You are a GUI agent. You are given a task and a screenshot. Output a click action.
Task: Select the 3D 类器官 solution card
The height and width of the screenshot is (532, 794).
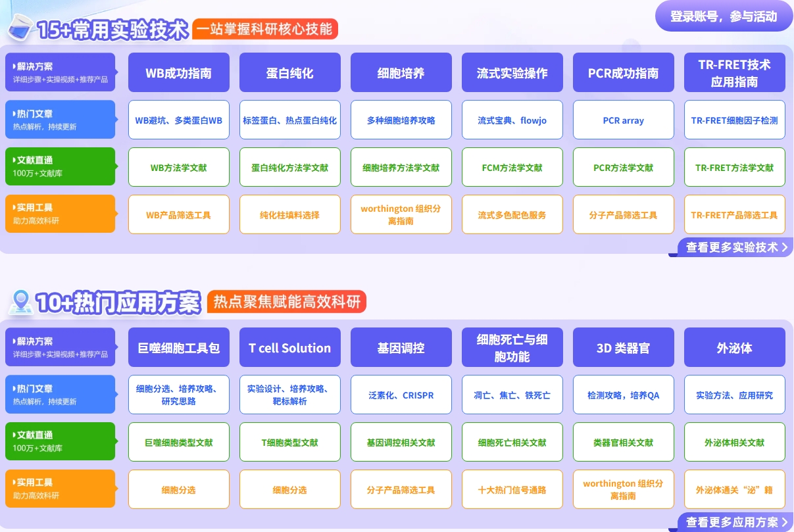pos(623,347)
